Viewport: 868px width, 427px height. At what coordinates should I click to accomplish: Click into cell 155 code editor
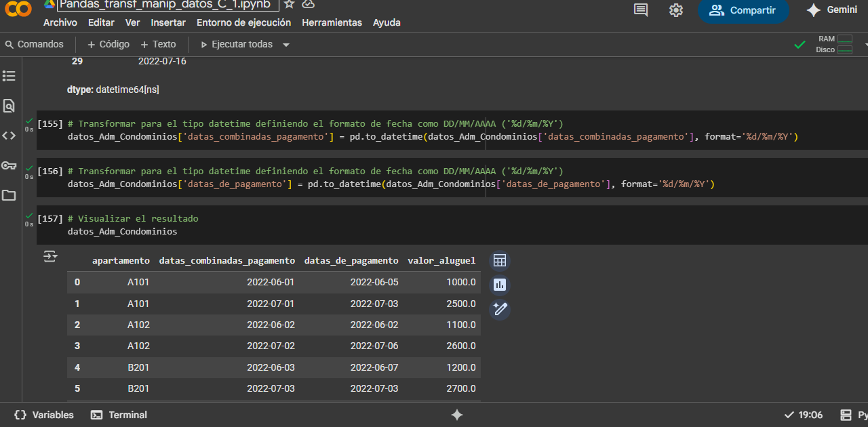(452, 130)
